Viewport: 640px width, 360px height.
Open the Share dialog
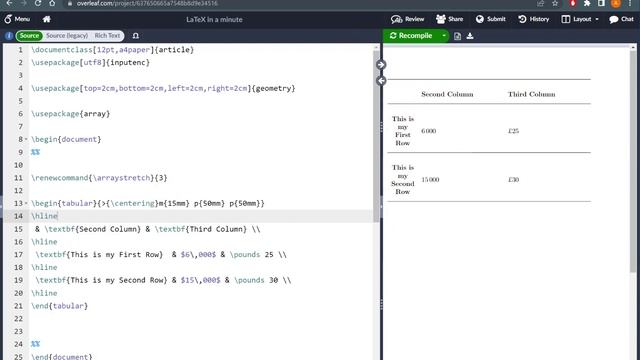point(449,19)
